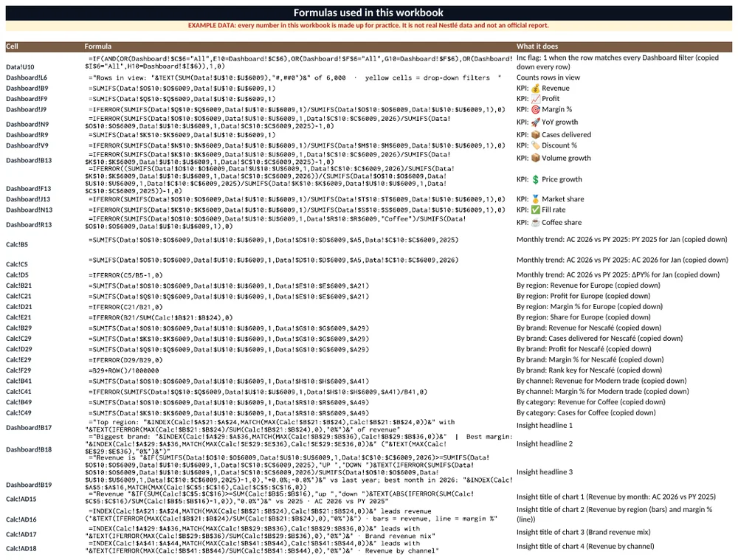738x560 pixels.
Task: Select the cell reference 'Data!U10'
Action: pyautogui.click(x=20, y=67)
